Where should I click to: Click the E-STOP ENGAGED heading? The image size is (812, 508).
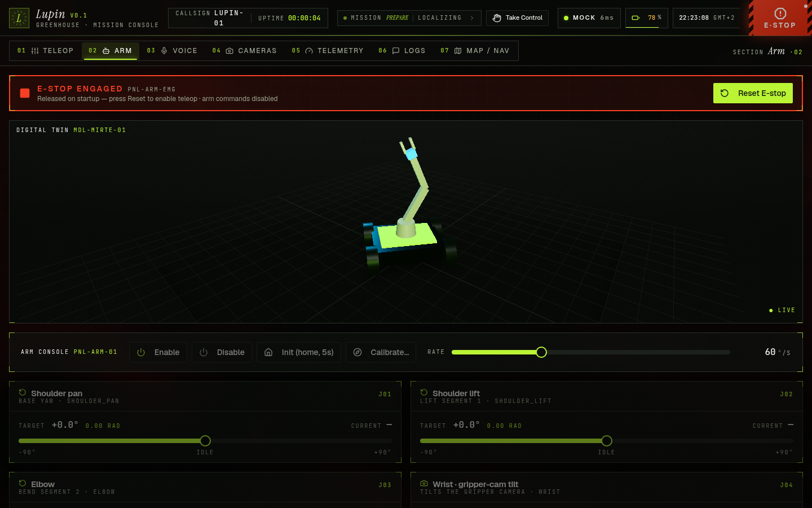(80, 89)
